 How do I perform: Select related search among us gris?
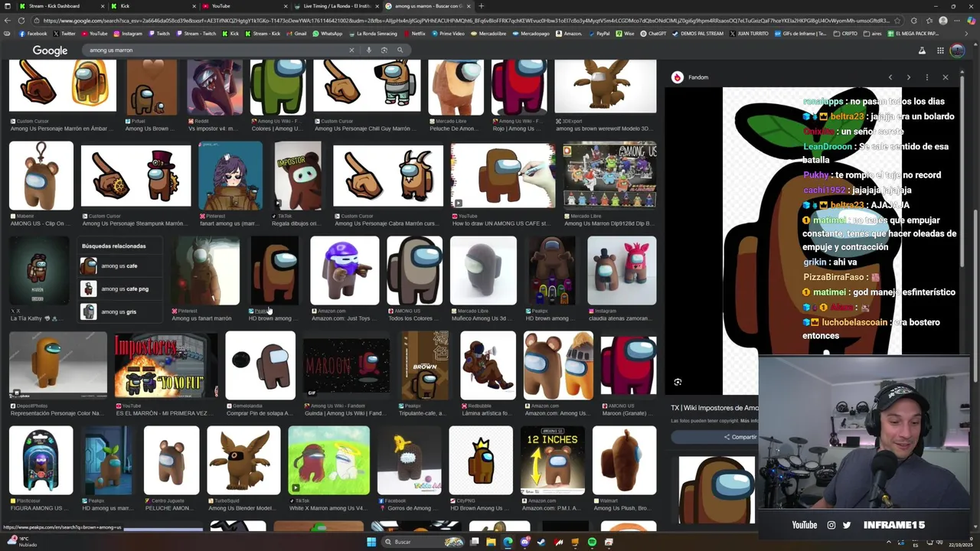pyautogui.click(x=121, y=311)
